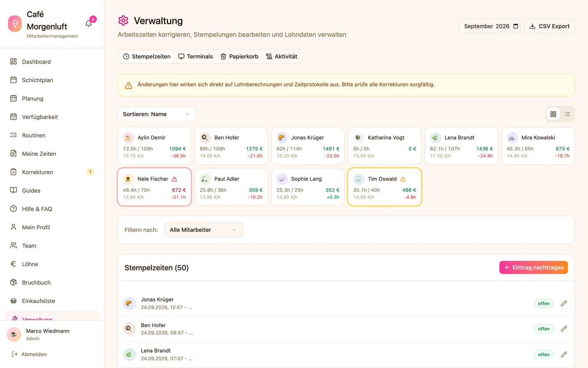Click the Routinen checklist icon in sidebar
The width and height of the screenshot is (588, 368).
tap(14, 135)
